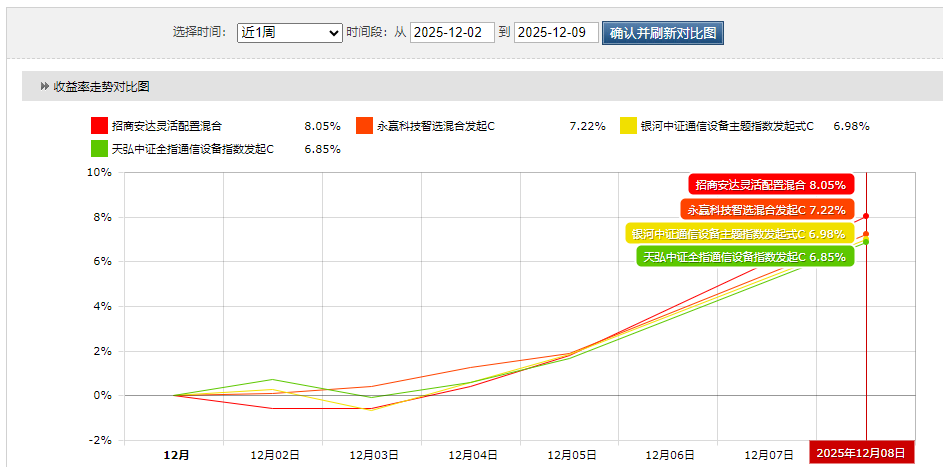Click the red data point at 8.05%
The height and width of the screenshot is (467, 943).
866,215
